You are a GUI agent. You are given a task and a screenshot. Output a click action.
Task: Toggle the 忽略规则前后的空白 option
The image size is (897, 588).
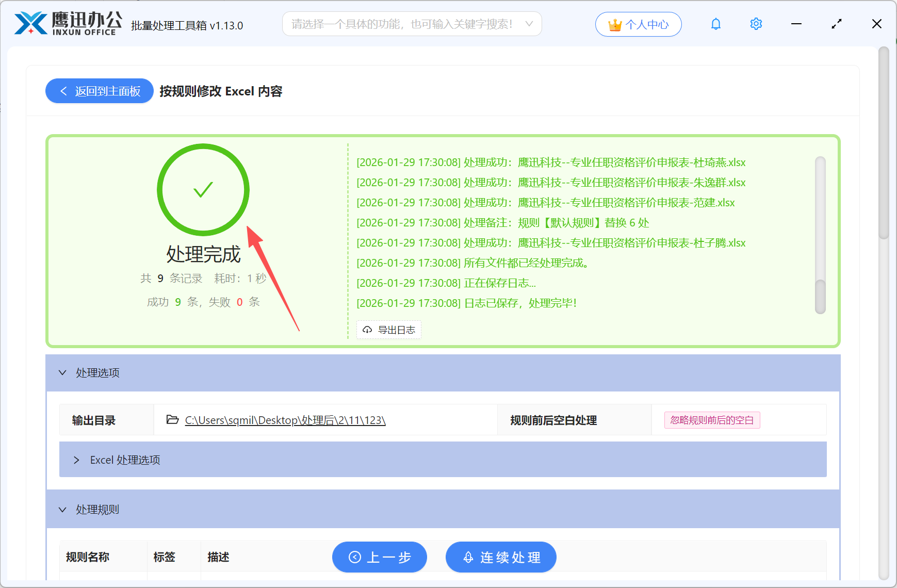pos(712,420)
